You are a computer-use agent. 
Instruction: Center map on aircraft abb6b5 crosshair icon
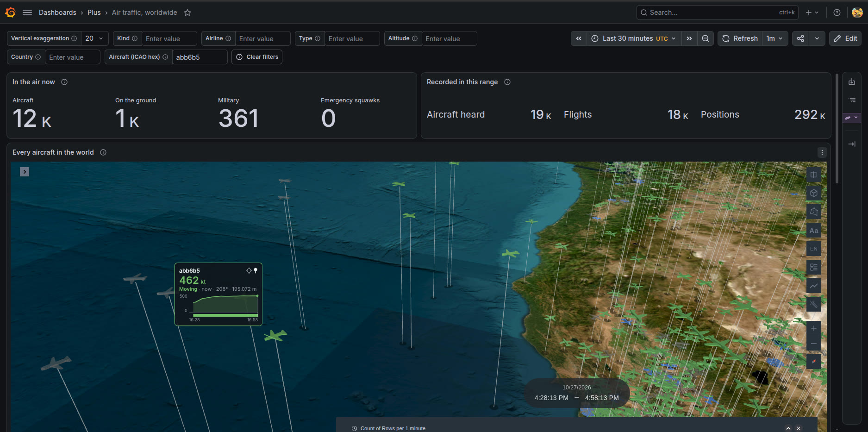coord(249,270)
